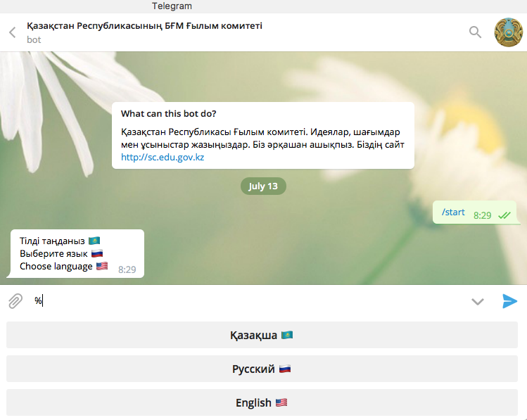Viewport: 527px width, 420px height.
Task: Select the Қазақша language button
Action: [262, 336]
